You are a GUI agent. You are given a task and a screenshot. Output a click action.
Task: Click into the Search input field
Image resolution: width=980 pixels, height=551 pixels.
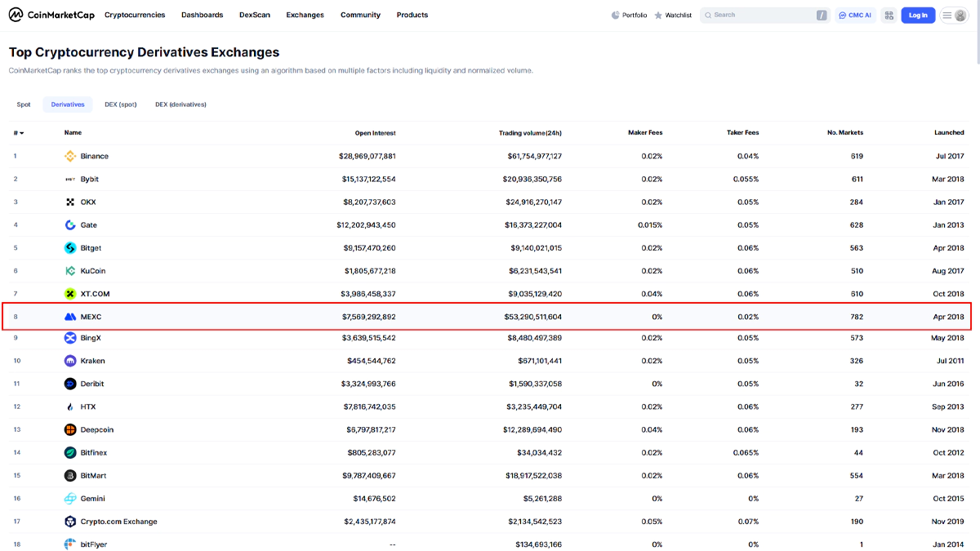coord(759,16)
